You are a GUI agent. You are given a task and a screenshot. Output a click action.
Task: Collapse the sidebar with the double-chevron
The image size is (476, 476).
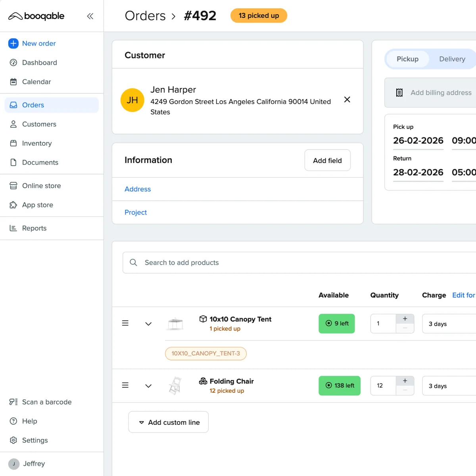(x=90, y=16)
